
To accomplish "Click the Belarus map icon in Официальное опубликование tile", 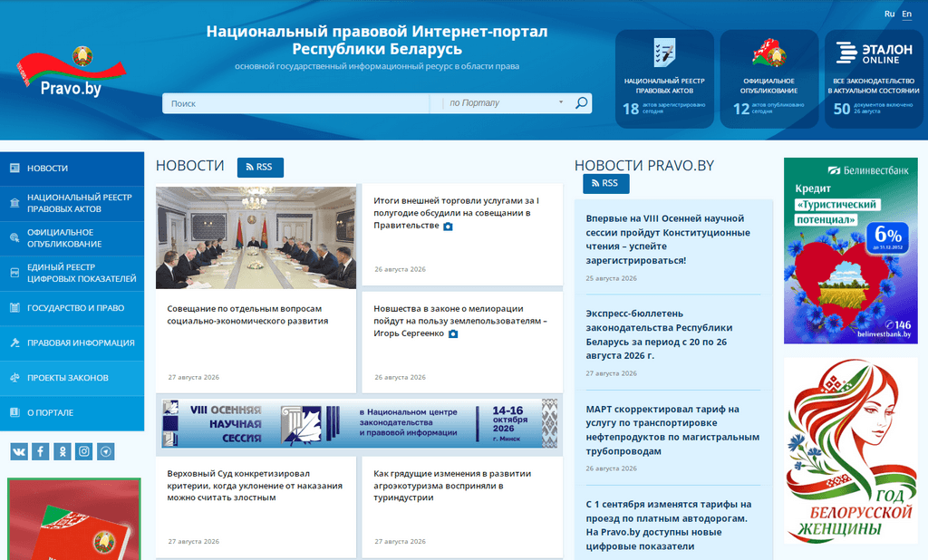I will (768, 52).
